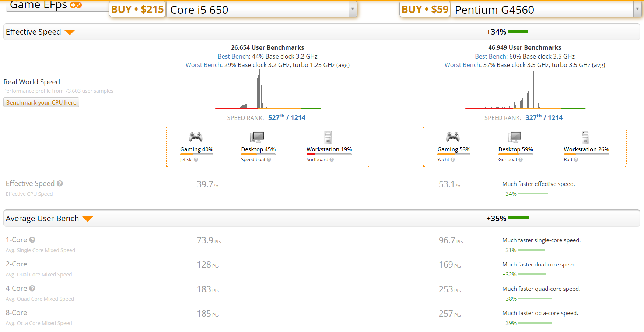The width and height of the screenshot is (644, 332).
Task: Click the 2-Core row label
Action: click(17, 264)
